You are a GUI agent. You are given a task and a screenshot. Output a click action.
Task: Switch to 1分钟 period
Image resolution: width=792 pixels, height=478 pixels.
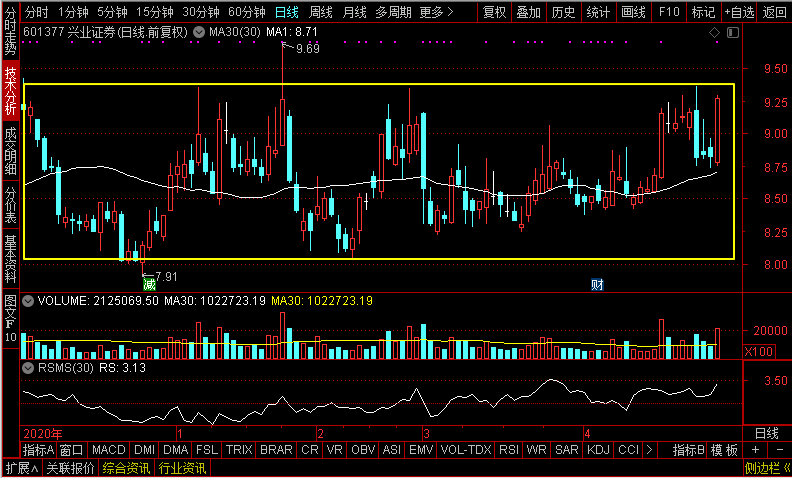73,12
